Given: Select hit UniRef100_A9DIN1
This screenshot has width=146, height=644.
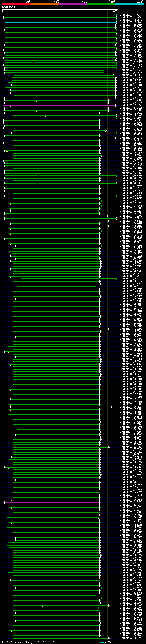Looking at the screenshot, I should pos(131,226).
